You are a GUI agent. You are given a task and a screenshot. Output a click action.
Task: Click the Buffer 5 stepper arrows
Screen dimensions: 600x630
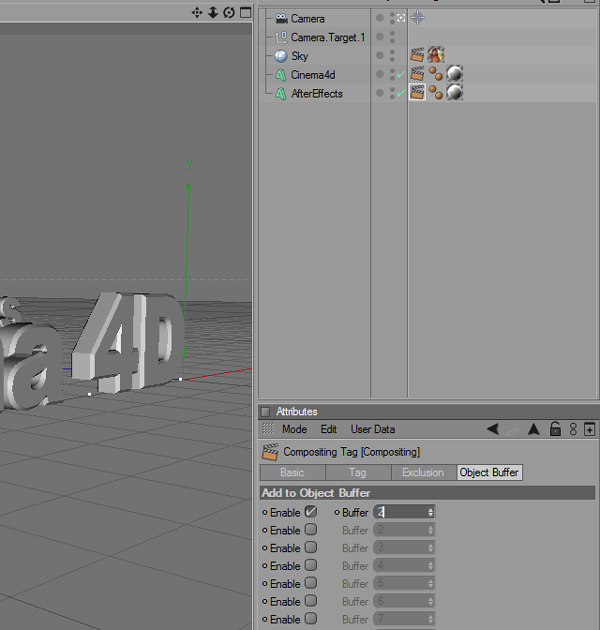coord(430,583)
